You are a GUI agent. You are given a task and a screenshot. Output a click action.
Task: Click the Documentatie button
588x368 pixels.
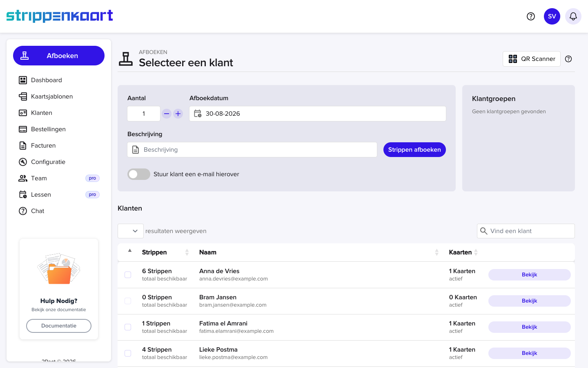click(59, 326)
